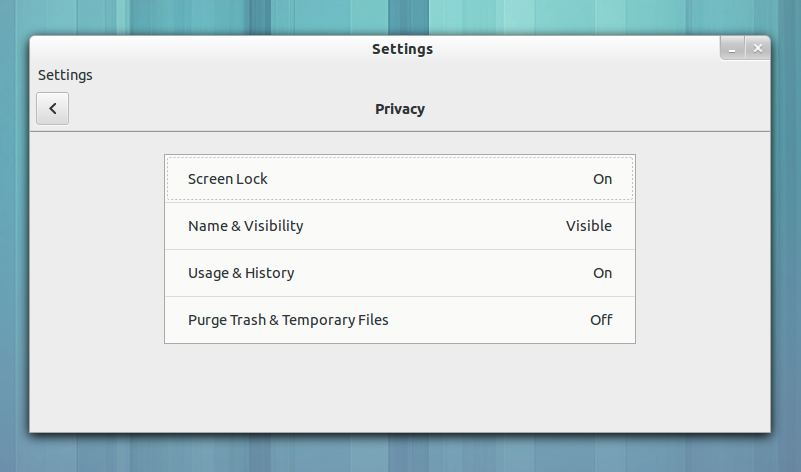This screenshot has width=801, height=472.
Task: Minimize the Settings window
Action: tap(733, 48)
